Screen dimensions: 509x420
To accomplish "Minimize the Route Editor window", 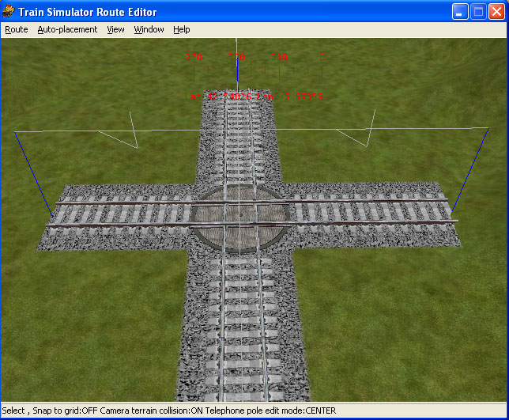I will (461, 12).
